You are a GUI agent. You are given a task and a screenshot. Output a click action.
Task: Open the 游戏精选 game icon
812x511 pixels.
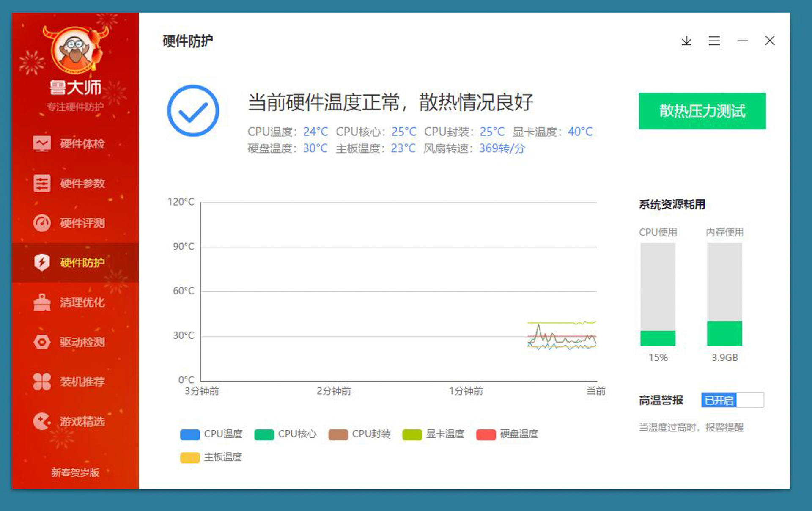point(42,421)
